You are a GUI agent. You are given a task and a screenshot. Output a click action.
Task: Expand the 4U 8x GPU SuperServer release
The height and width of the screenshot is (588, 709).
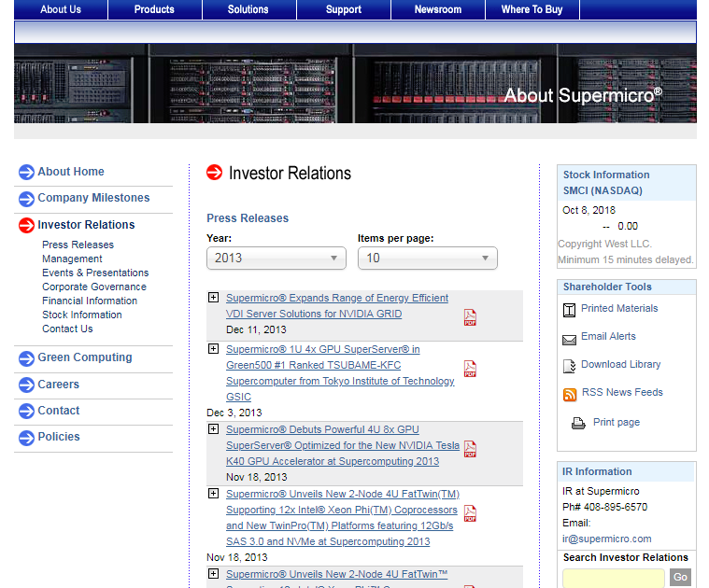[213, 428]
